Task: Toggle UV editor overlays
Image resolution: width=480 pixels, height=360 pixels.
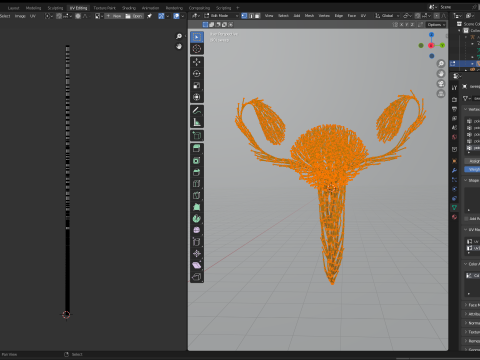Action: pos(176,16)
